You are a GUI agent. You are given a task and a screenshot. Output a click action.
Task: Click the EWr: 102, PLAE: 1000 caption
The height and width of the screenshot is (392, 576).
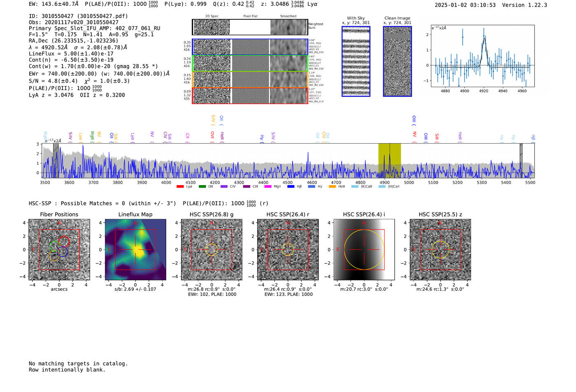coord(212,295)
